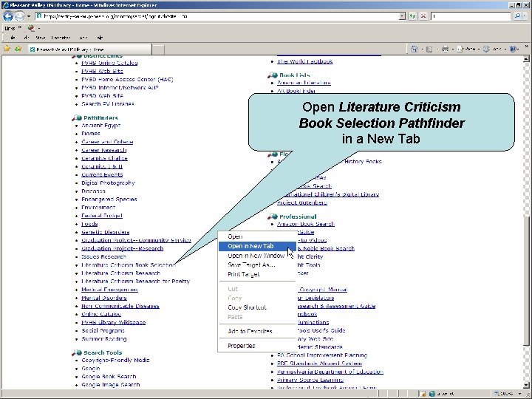Open the American Literature book list link
The width and height of the screenshot is (532, 399).
(304, 83)
